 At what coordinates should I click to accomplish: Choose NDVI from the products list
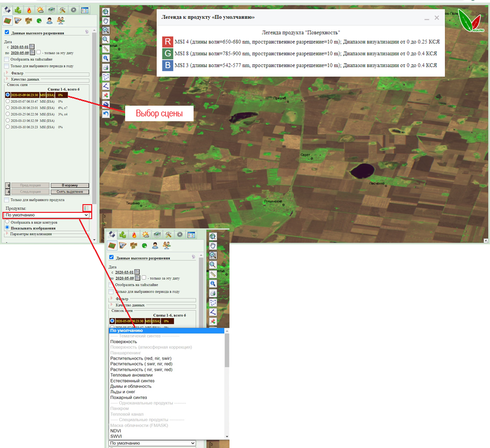point(115,431)
